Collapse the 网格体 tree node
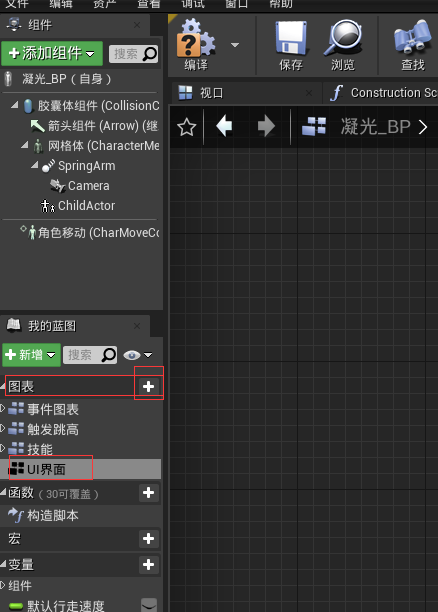This screenshot has height=612, width=438. 25,145
